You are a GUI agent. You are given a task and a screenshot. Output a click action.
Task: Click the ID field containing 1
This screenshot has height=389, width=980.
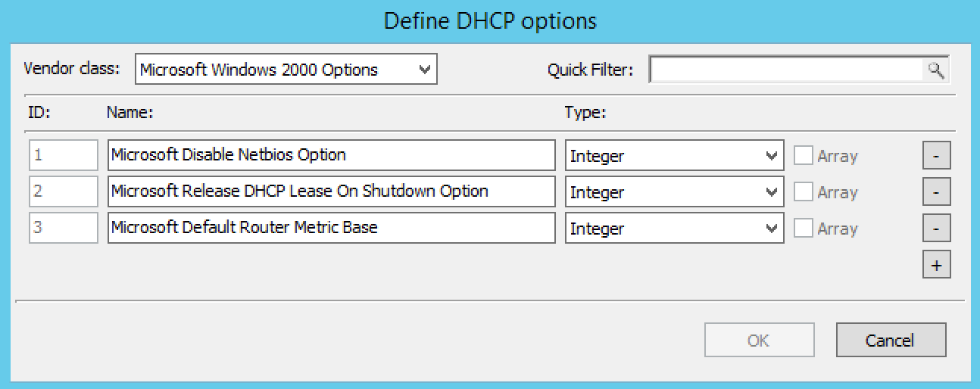pos(64,156)
